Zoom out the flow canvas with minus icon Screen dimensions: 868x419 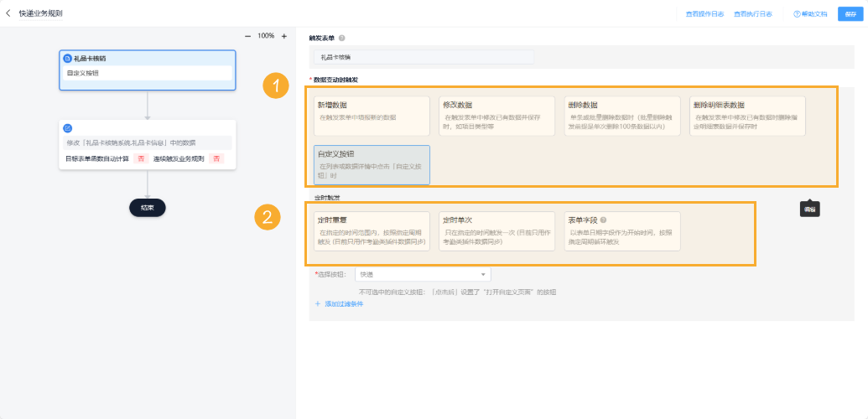[247, 36]
